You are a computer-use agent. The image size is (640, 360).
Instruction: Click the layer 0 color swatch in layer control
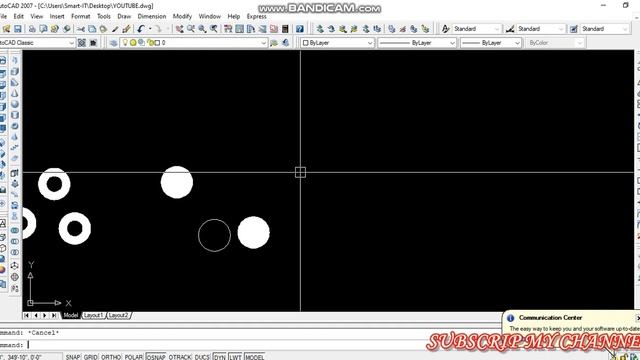click(158, 42)
